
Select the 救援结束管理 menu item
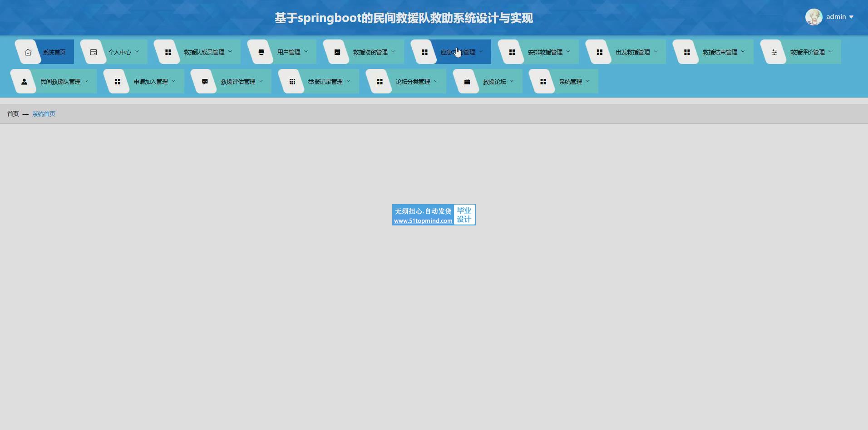720,52
